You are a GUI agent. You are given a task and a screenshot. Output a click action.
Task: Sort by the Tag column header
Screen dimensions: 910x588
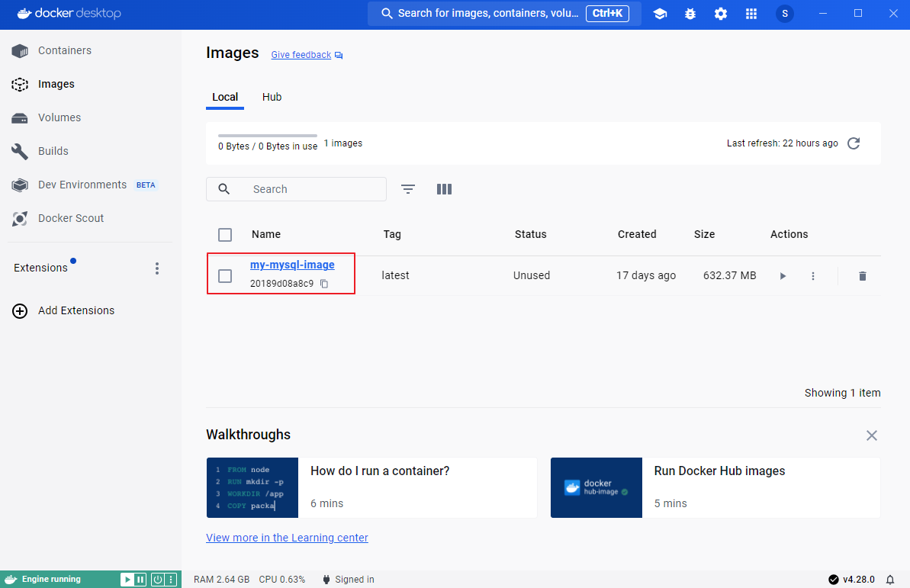[x=392, y=234]
